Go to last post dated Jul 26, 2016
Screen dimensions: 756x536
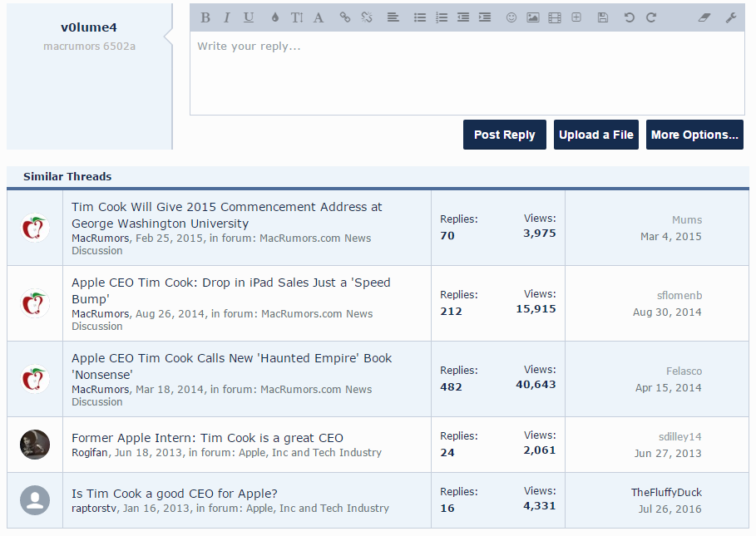(x=670, y=509)
